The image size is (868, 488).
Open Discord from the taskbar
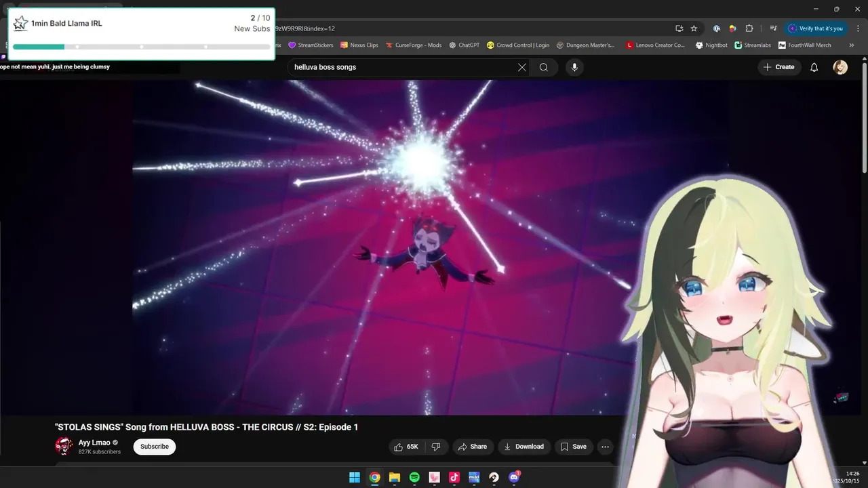pos(514,477)
